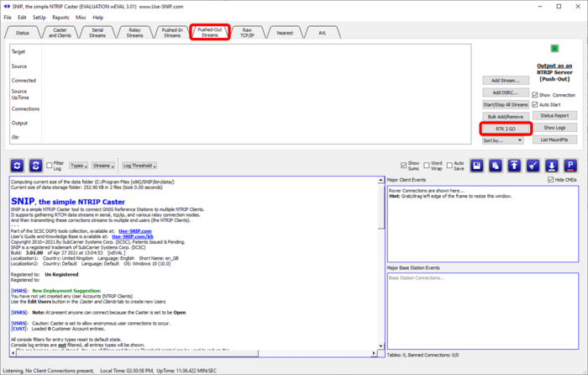Jump to top of log with up-arrow icon

pyautogui.click(x=514, y=166)
